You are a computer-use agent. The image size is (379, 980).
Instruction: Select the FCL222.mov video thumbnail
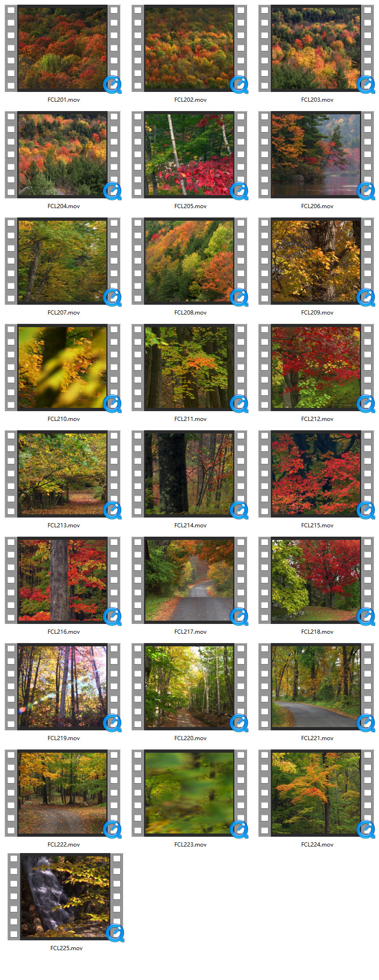(x=62, y=793)
